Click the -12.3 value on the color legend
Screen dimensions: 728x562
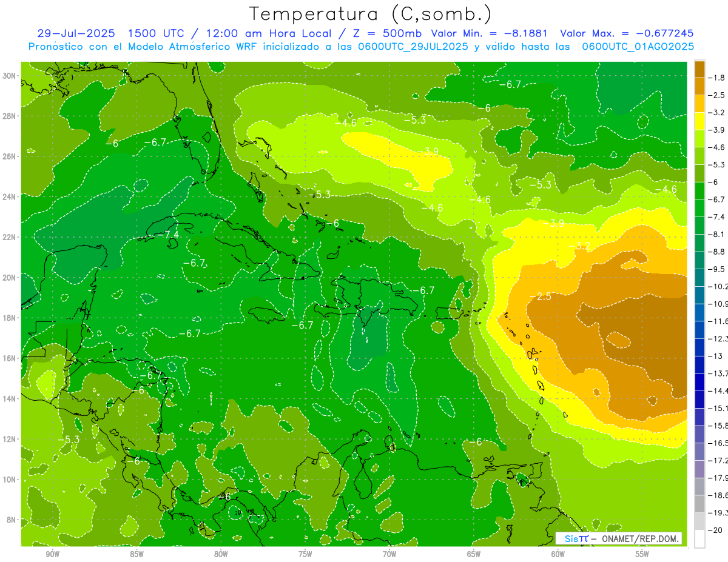[x=718, y=339]
